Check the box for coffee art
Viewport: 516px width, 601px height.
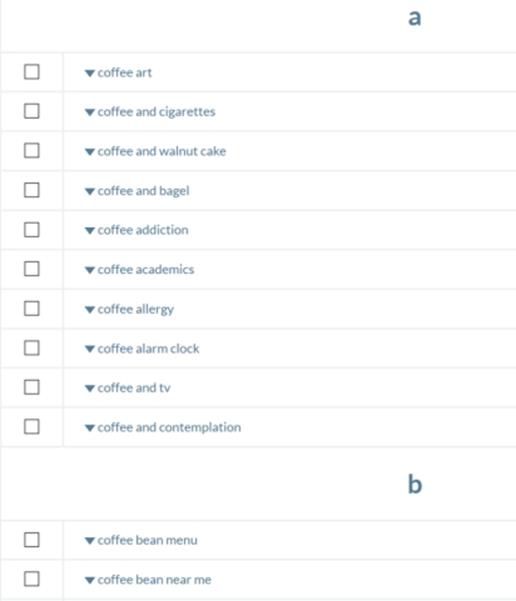(31, 72)
